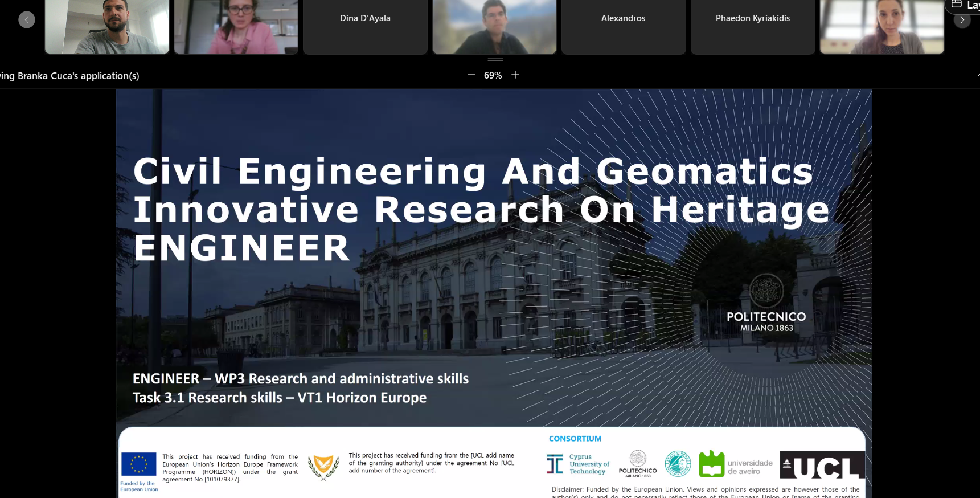Select Alexandros participant tile
Viewport: 980px width, 498px height.
coord(624,27)
